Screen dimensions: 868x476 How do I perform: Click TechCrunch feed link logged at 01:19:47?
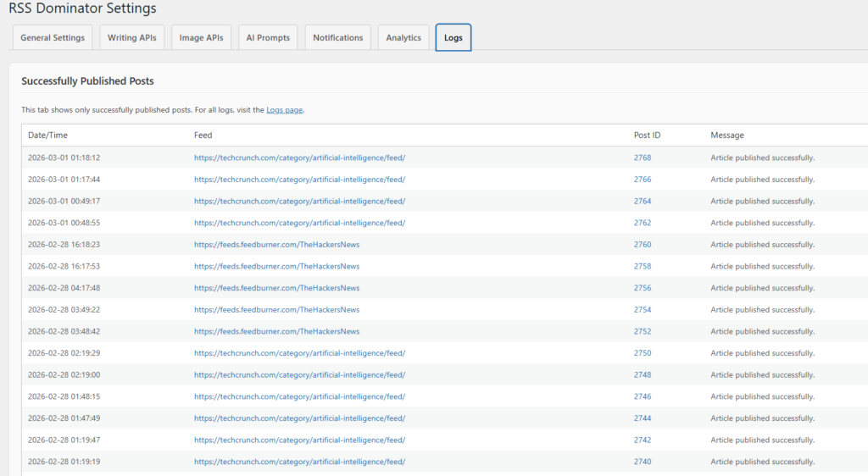coord(299,440)
